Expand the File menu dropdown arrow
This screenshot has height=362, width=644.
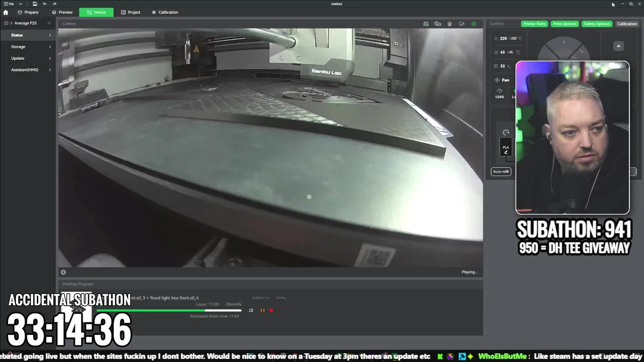tap(21, 4)
